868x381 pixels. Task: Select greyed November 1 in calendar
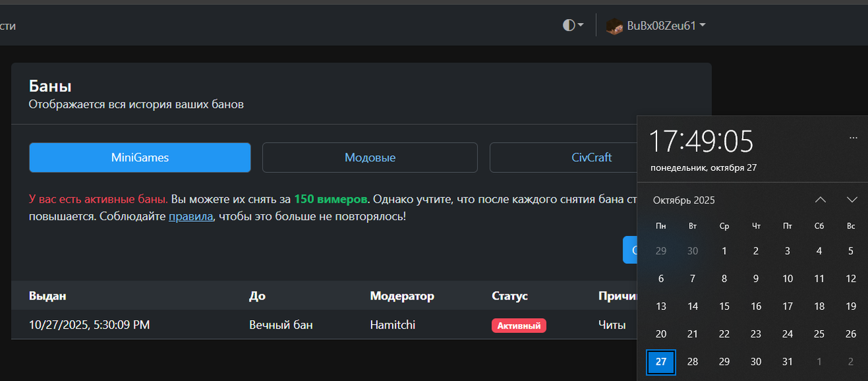(x=819, y=362)
